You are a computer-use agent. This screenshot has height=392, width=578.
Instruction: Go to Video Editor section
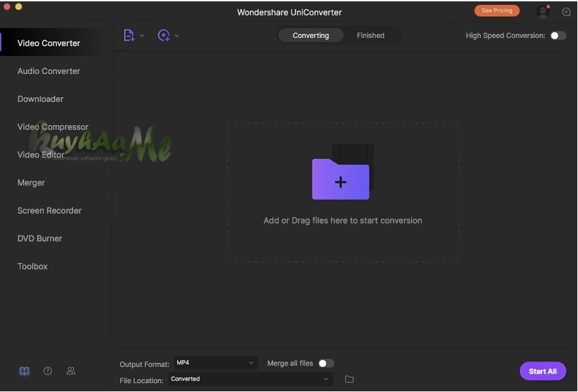tap(41, 155)
